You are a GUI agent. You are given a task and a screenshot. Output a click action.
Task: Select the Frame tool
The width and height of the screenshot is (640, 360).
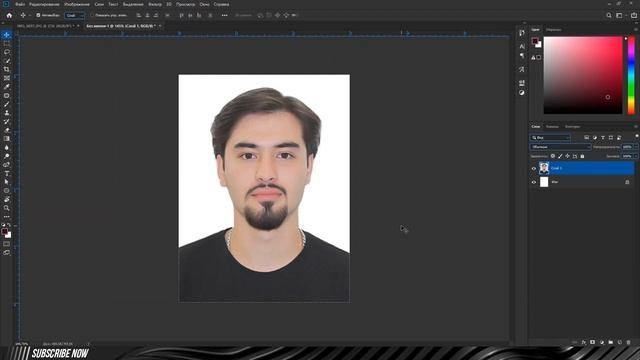[x=7, y=78]
